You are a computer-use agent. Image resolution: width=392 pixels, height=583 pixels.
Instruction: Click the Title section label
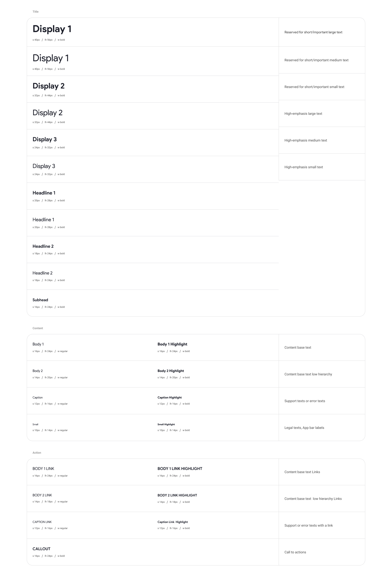click(x=36, y=12)
